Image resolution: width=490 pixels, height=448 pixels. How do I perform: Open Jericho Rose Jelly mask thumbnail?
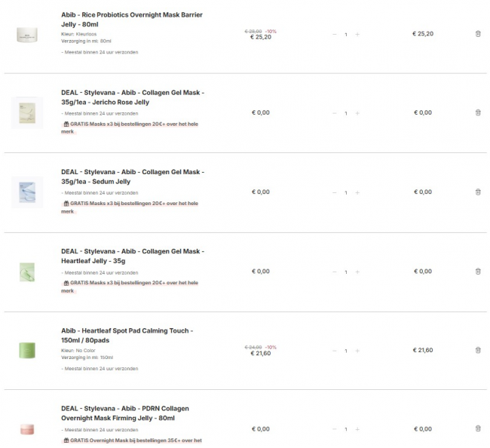(27, 112)
